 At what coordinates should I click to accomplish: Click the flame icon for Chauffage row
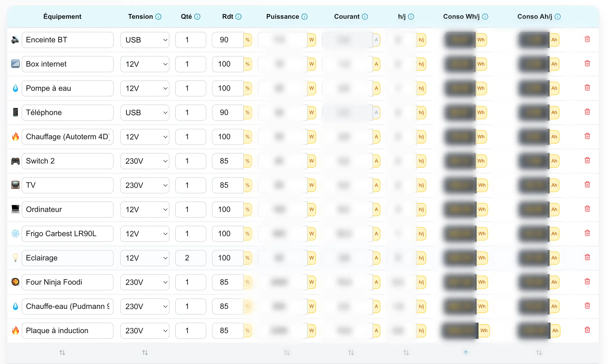pyautogui.click(x=15, y=137)
